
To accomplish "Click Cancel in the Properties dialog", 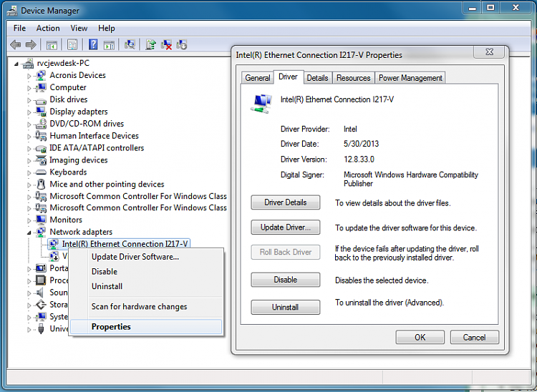I will 474,338.
